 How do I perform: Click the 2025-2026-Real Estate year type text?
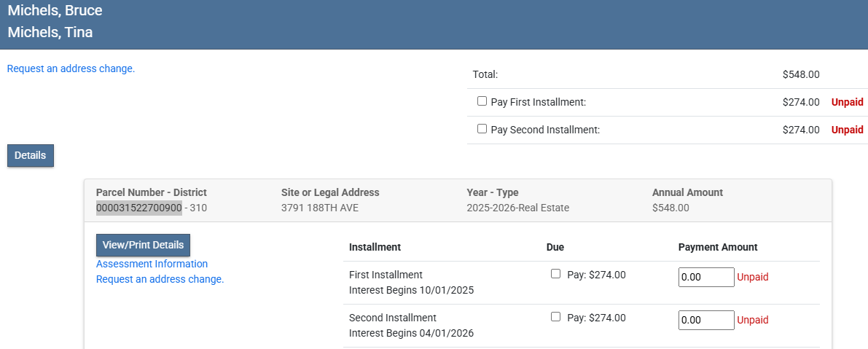tap(517, 208)
